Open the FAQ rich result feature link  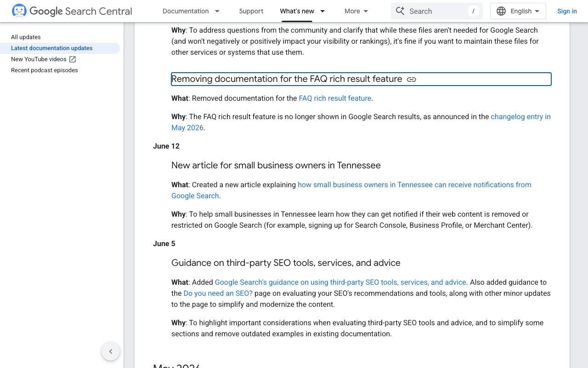point(335,98)
